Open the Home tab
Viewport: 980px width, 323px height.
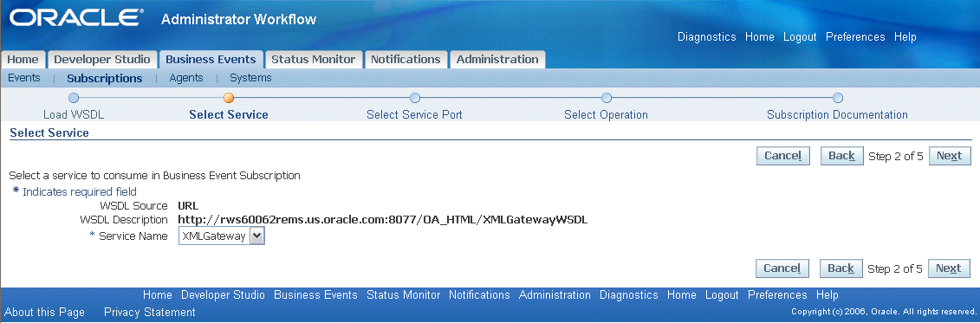pos(23,60)
